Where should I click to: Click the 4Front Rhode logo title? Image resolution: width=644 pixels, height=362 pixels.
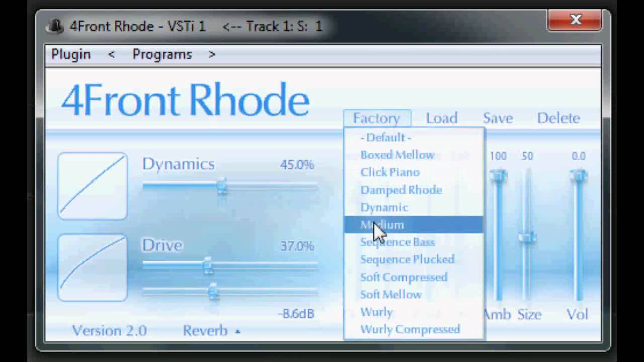[x=185, y=100]
